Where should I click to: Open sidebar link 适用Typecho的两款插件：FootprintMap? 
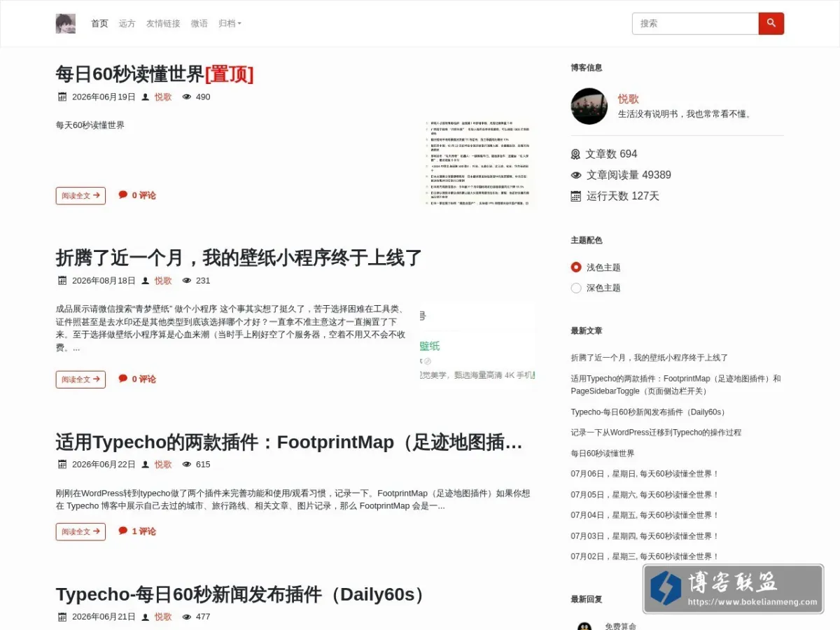[675, 384]
